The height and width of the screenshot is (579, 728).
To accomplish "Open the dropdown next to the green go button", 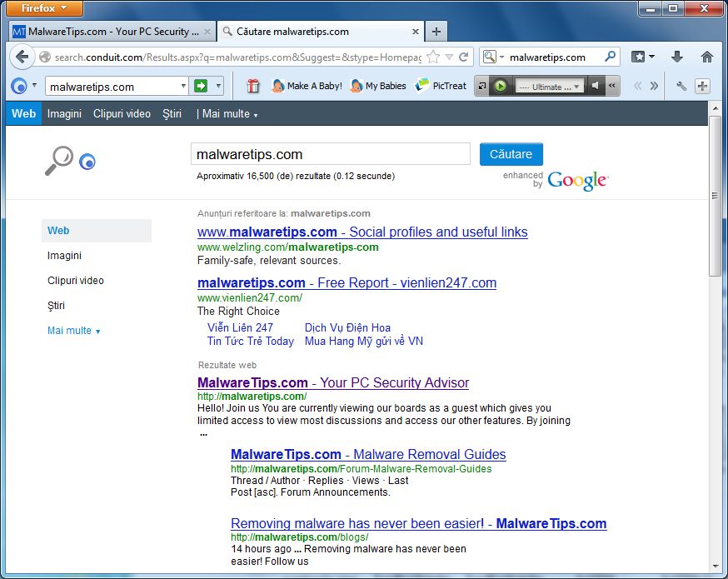I will point(218,86).
